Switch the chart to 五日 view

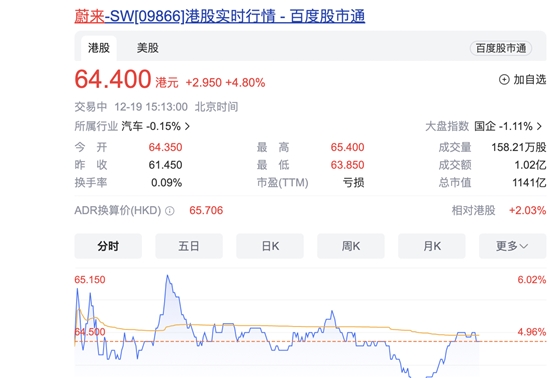click(189, 246)
